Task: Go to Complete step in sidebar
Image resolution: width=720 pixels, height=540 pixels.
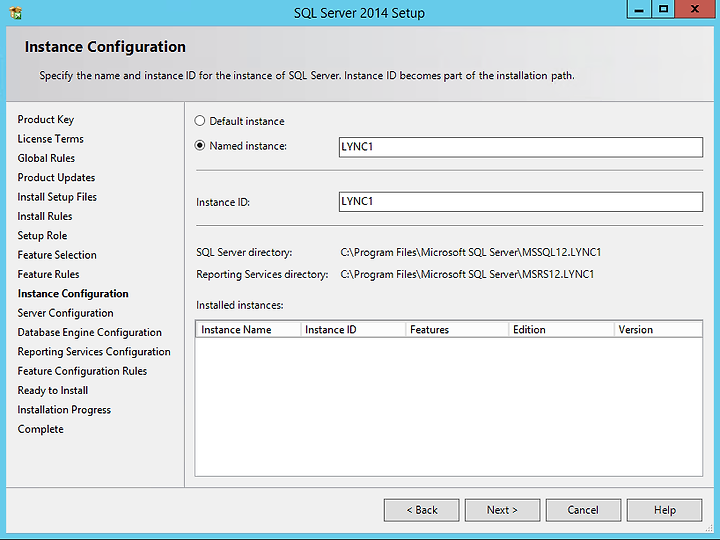Action: pos(40,429)
